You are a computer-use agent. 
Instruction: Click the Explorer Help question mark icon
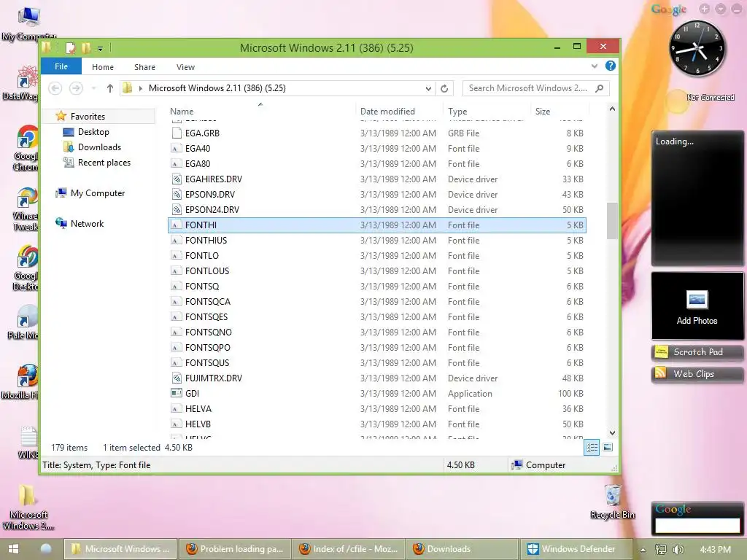611,66
